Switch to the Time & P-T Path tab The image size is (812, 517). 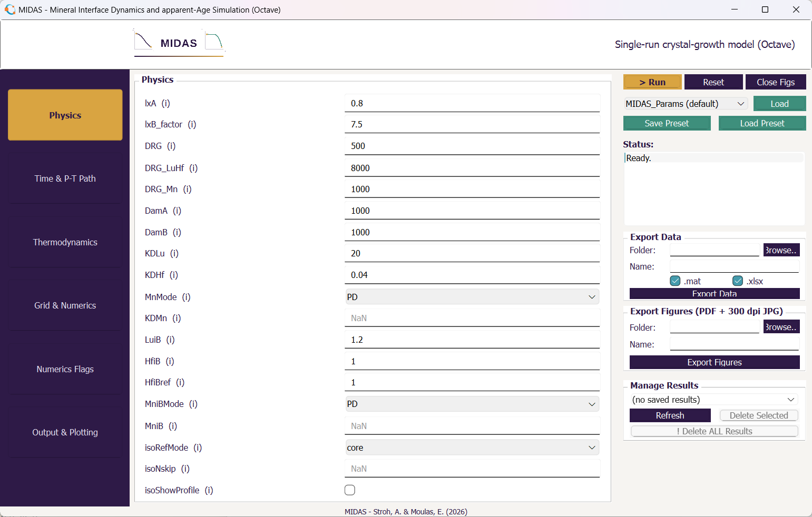coord(65,178)
